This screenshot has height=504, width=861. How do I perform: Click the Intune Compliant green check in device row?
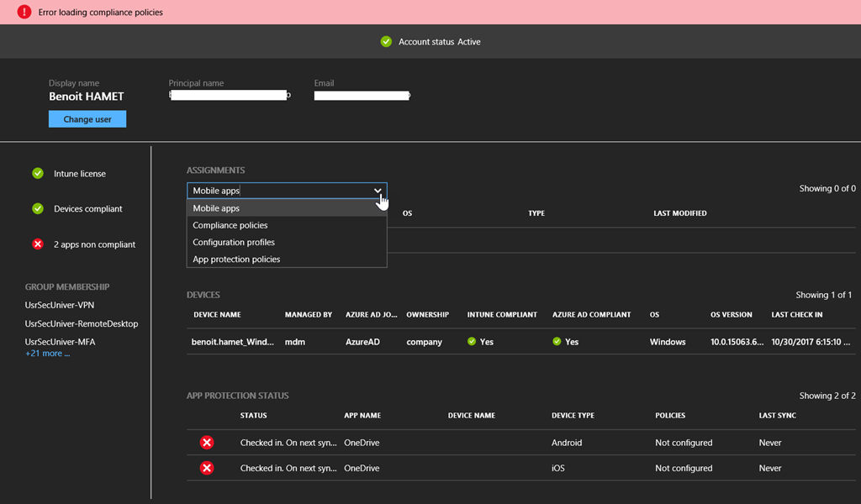[472, 342]
